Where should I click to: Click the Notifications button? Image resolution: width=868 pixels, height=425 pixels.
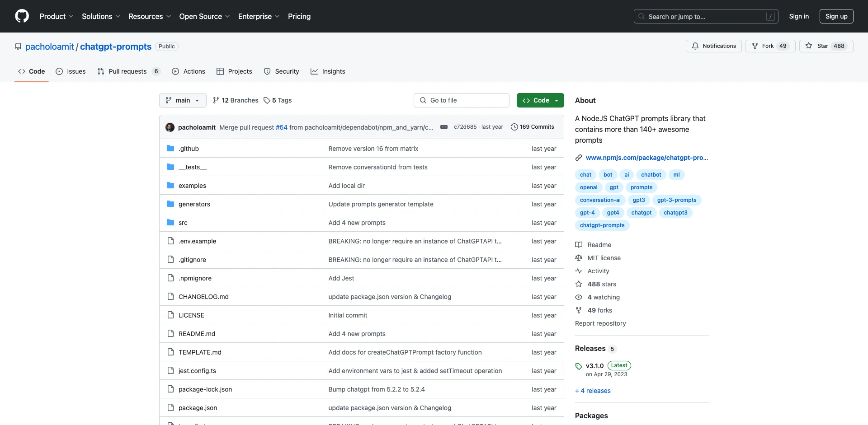click(x=714, y=46)
